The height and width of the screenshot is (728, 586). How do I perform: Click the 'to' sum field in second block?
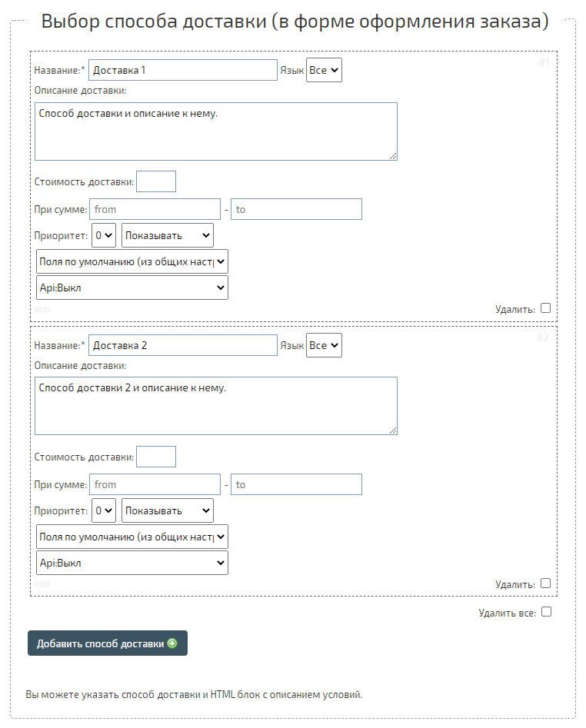pos(296,484)
